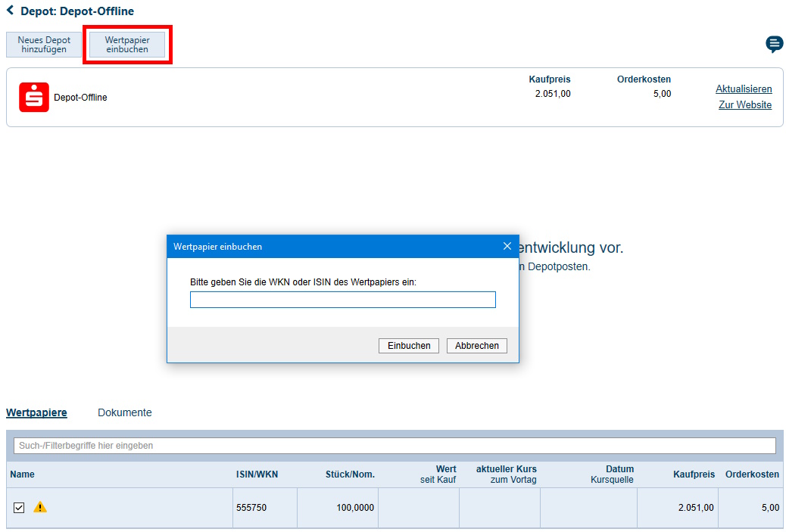This screenshot has width=786, height=532.
Task: Sort by the Kaufpreis column header in table
Action: pos(694,474)
